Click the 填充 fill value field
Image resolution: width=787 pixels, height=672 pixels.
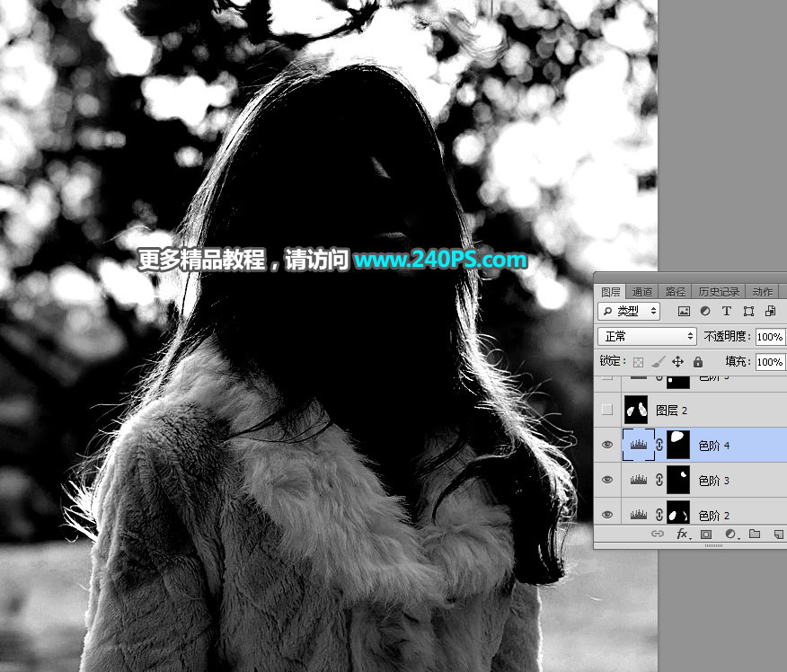tap(769, 362)
